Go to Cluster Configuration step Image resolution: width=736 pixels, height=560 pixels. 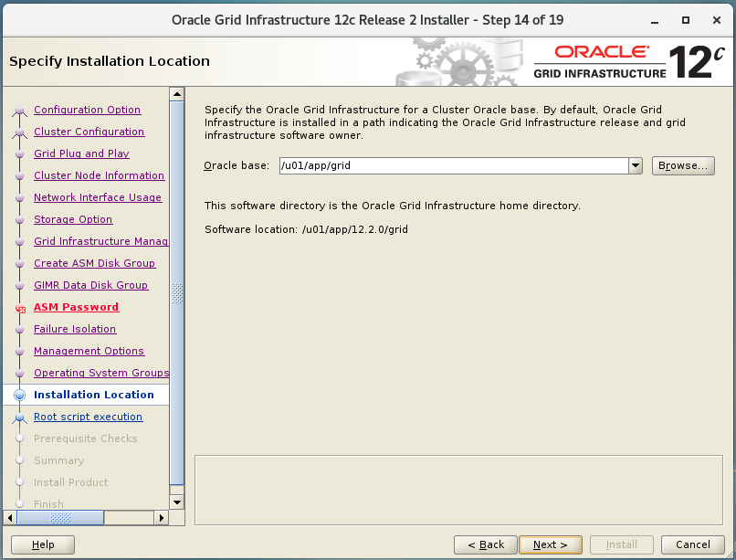(x=89, y=132)
